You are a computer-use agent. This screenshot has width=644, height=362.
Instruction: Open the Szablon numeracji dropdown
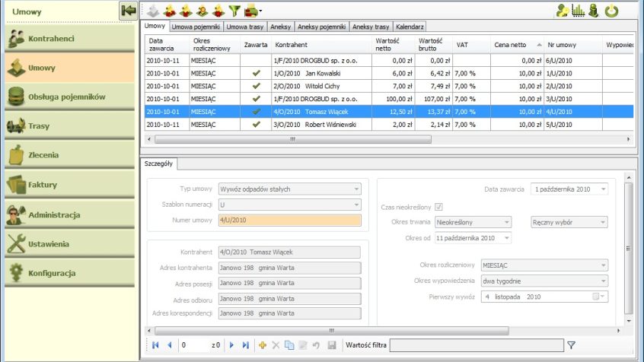coord(356,205)
